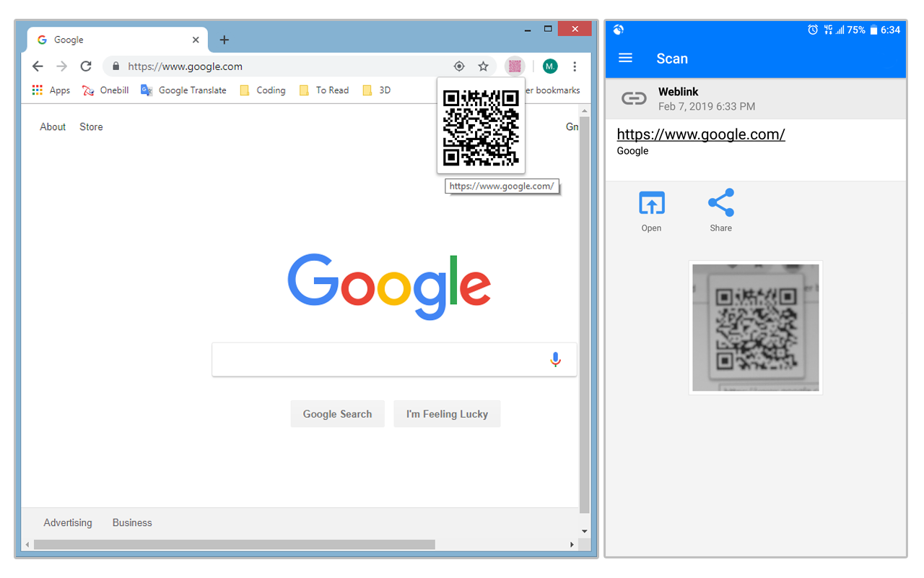Share the scanned link using the Share icon
This screenshot has width=924, height=578.
(720, 203)
